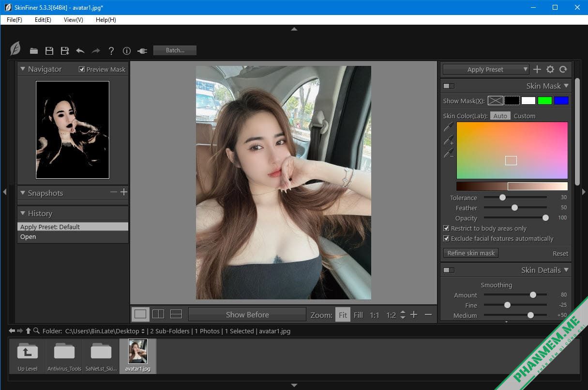The width and height of the screenshot is (588, 390).
Task: Select the no-mask (crossed) Show Mask option
Action: (496, 100)
